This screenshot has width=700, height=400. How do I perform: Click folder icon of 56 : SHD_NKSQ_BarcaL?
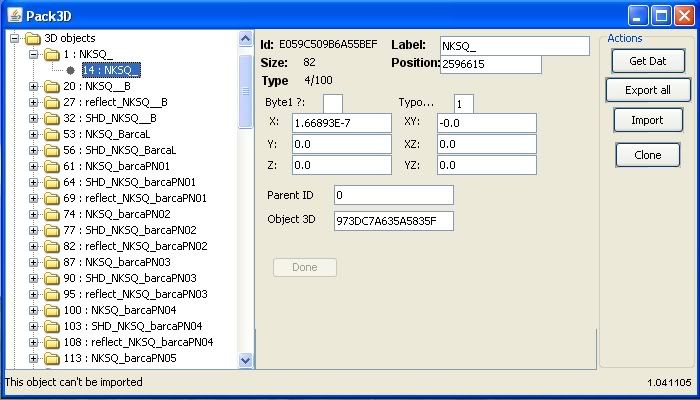point(52,150)
